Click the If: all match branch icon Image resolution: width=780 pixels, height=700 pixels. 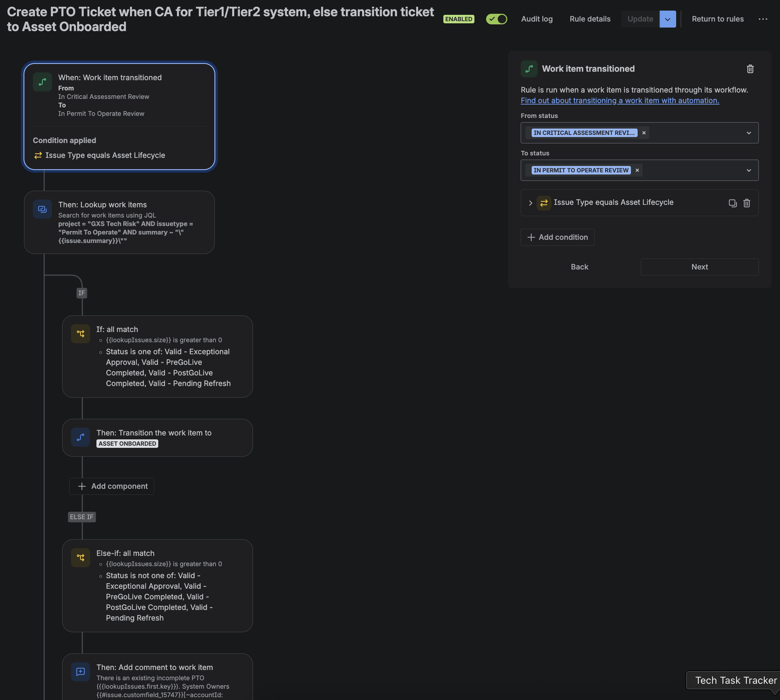pyautogui.click(x=81, y=333)
